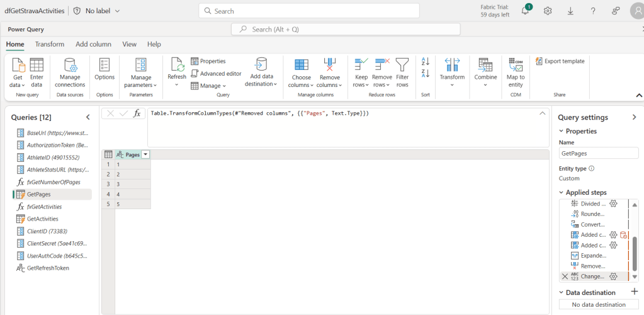Sort ascending with the A-Z icon
644x315 pixels.
click(425, 62)
